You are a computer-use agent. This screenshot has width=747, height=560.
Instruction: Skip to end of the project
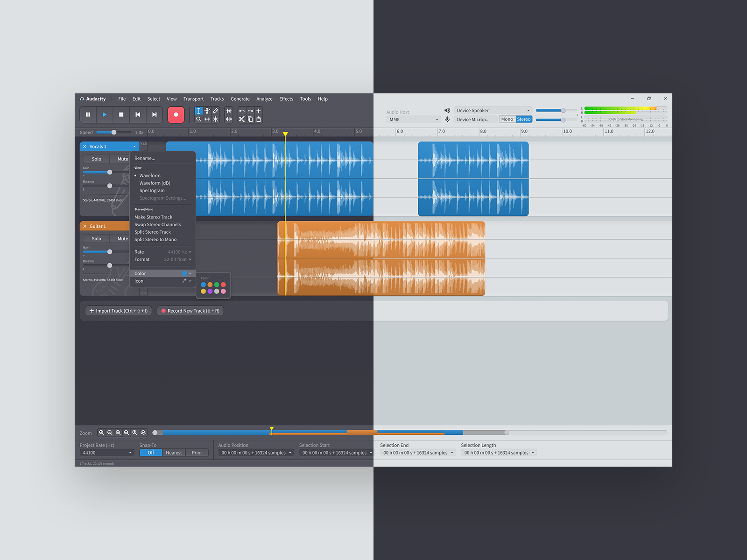pos(155,114)
